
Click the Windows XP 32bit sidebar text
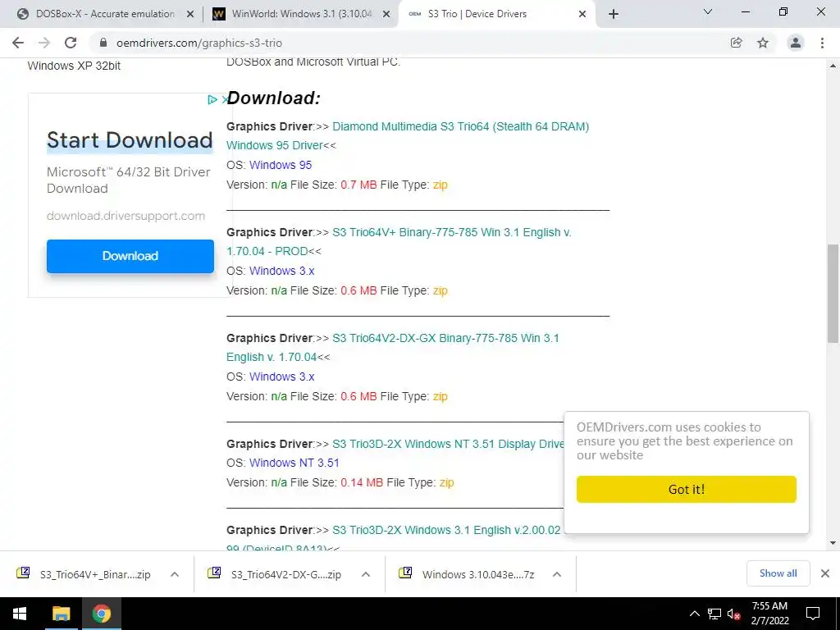[74, 66]
